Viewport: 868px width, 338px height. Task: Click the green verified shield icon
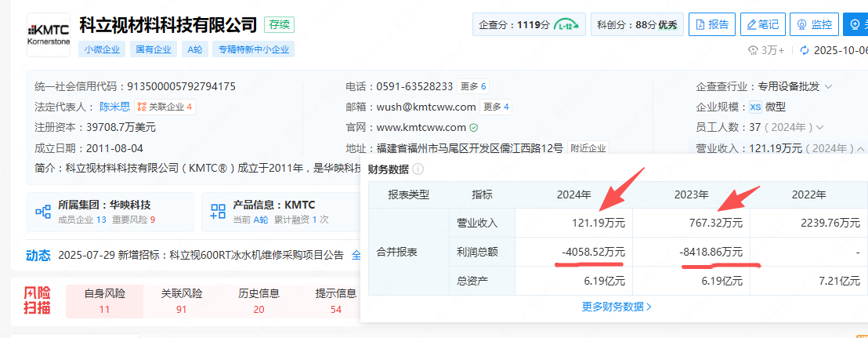(x=474, y=128)
